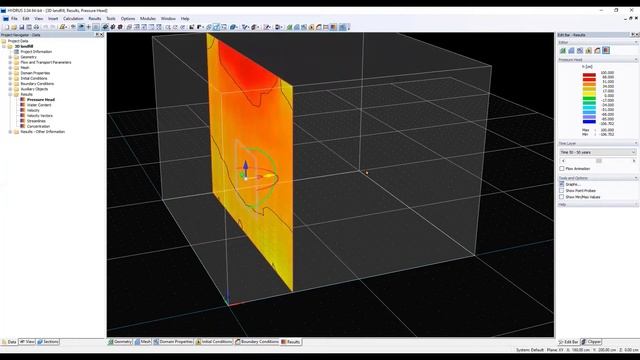Close the Project Navigator panel
The width and height of the screenshot is (640, 360).
click(x=102, y=35)
